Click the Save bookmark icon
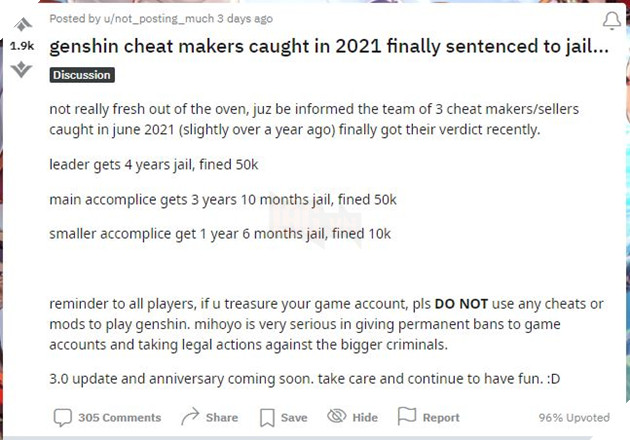This screenshot has height=440, width=630. tap(267, 417)
